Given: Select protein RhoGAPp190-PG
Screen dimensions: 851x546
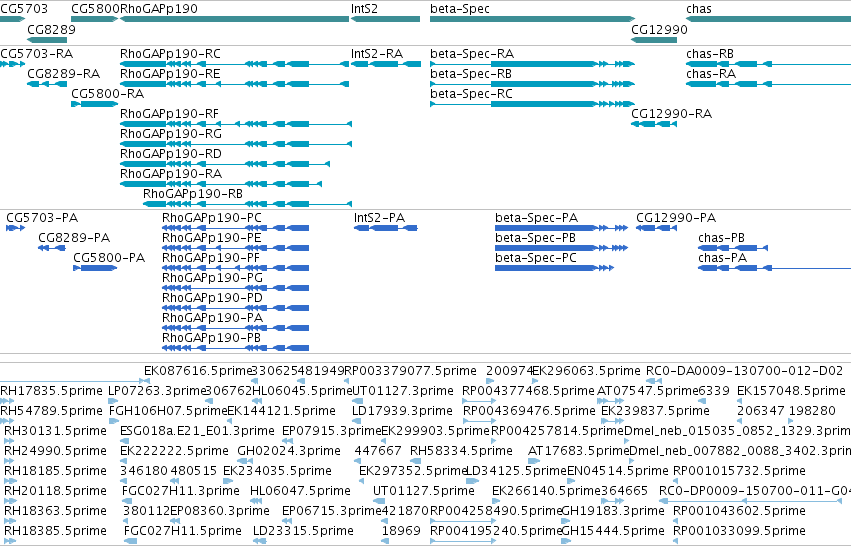Looking at the screenshot, I should 212,278.
